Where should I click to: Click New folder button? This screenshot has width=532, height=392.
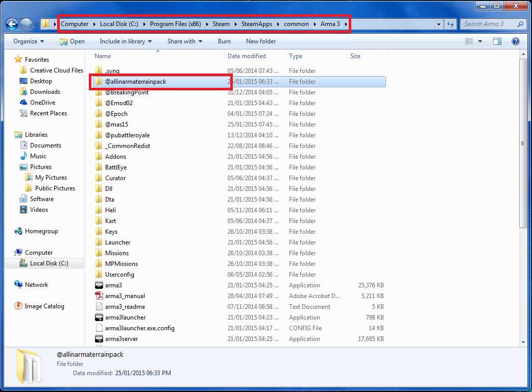click(x=261, y=41)
